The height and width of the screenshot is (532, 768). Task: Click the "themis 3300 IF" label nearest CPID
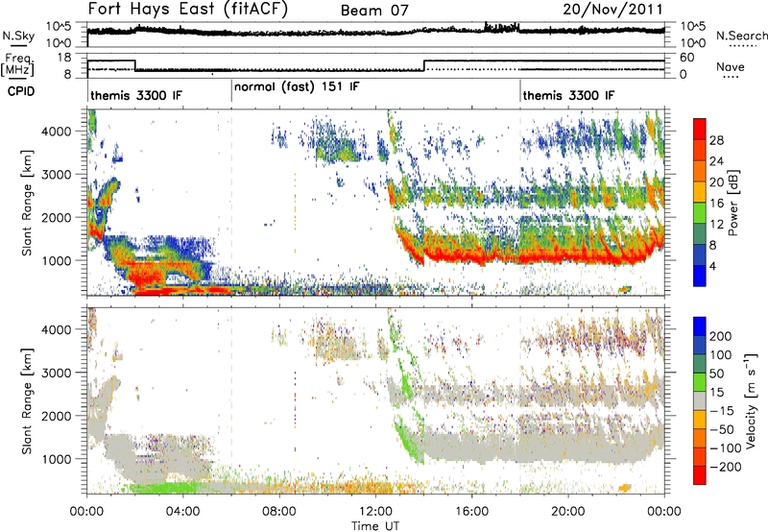coord(136,95)
